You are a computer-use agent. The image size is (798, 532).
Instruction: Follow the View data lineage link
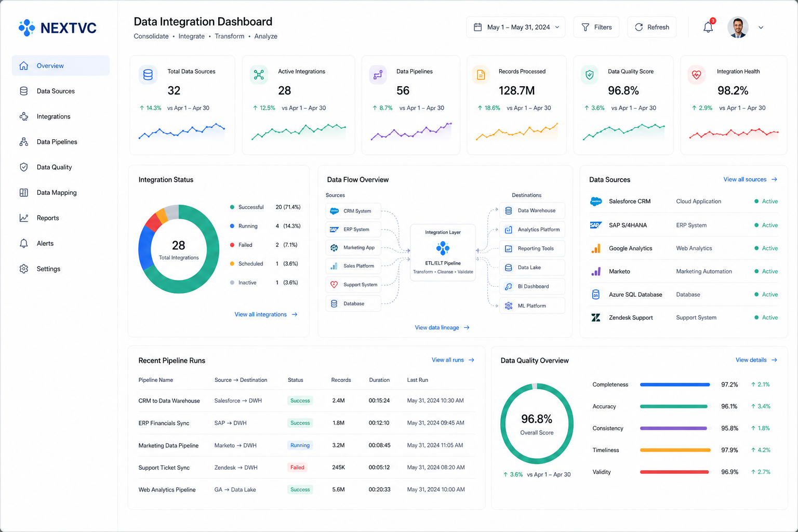[442, 328]
